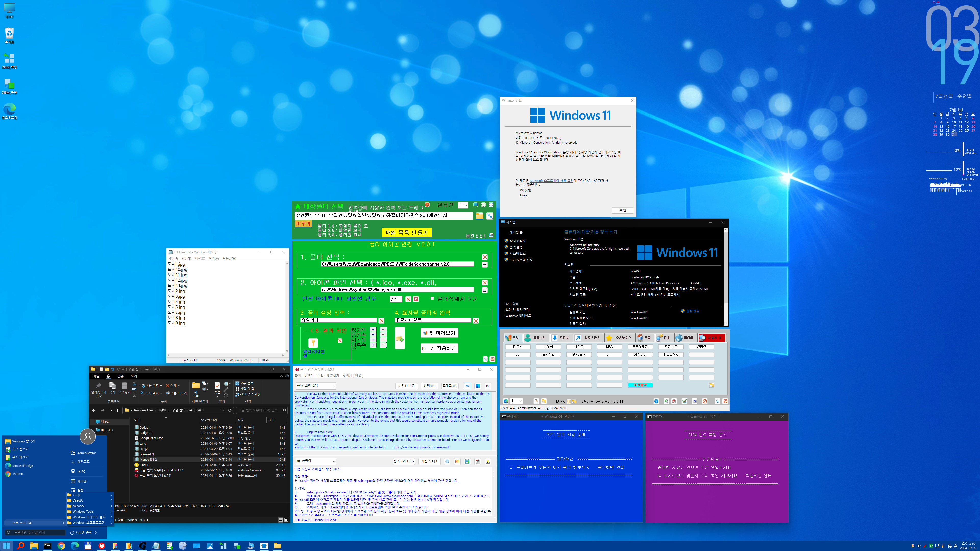Image resolution: width=980 pixels, height=551 pixels.
Task: Expand the 7-Zip submenu in the start menu
Action: pos(90,495)
